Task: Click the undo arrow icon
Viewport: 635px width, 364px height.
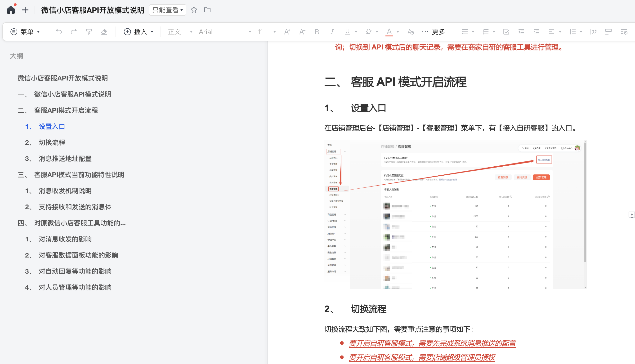Action: coord(58,32)
